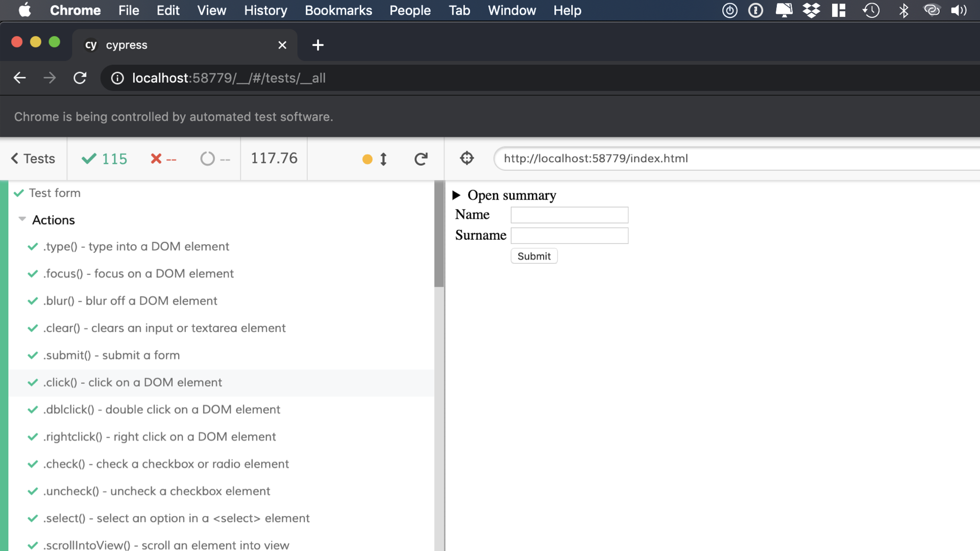This screenshot has width=980, height=551.
Task: Open the Dropbox menu bar icon
Action: pyautogui.click(x=811, y=10)
